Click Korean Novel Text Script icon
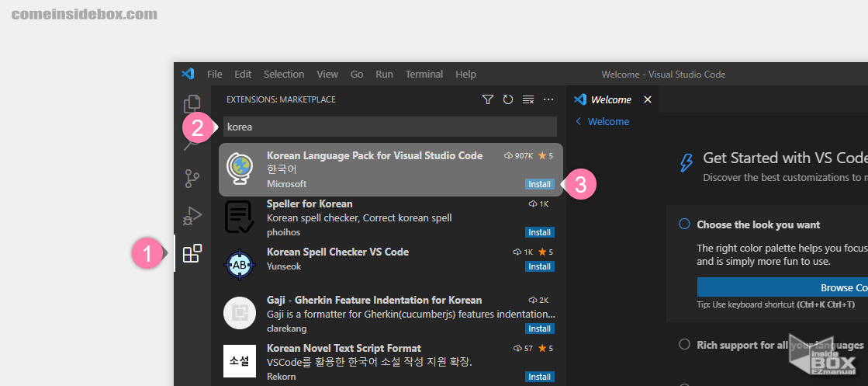Screen dimensions: 868x386 point(240,361)
